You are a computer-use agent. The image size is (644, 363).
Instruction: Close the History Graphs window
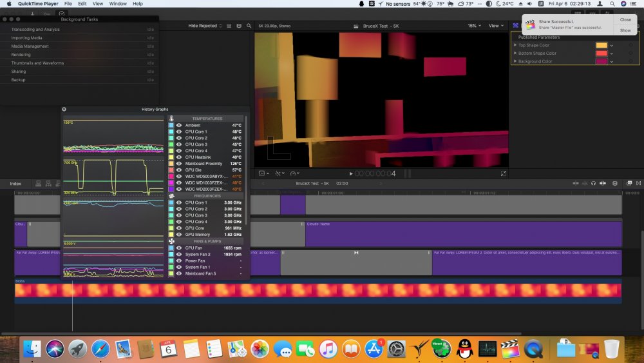coord(64,110)
